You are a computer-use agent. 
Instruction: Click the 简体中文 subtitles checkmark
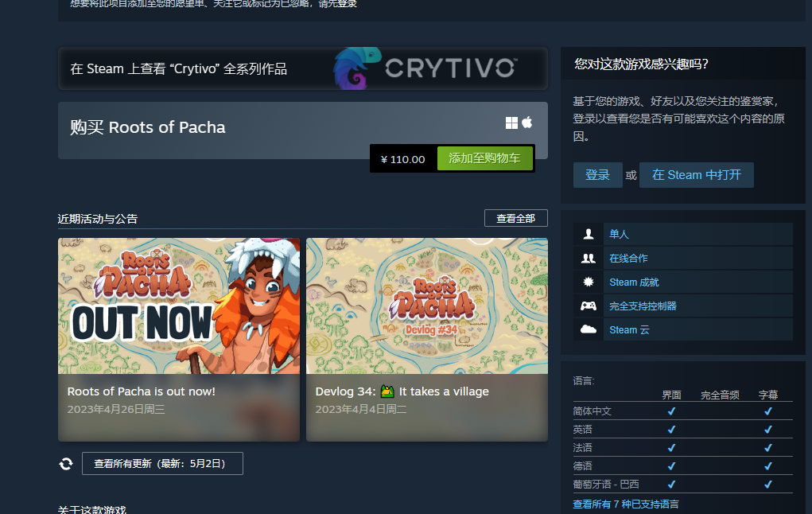coord(768,411)
